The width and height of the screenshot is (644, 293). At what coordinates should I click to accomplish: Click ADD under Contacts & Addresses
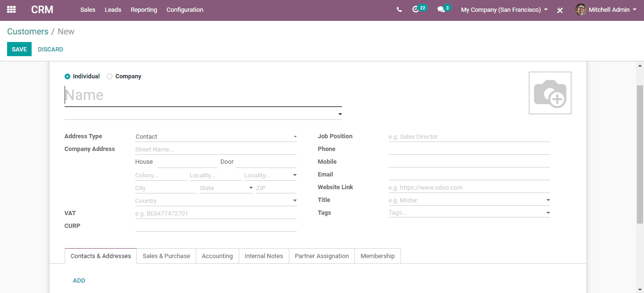pyautogui.click(x=79, y=281)
